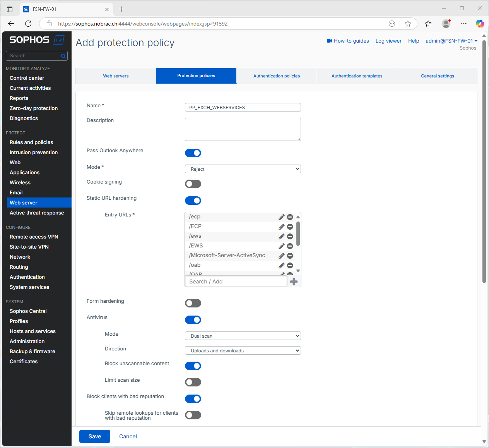
Task: Enable Skip remote lookups switch
Action: point(193,415)
